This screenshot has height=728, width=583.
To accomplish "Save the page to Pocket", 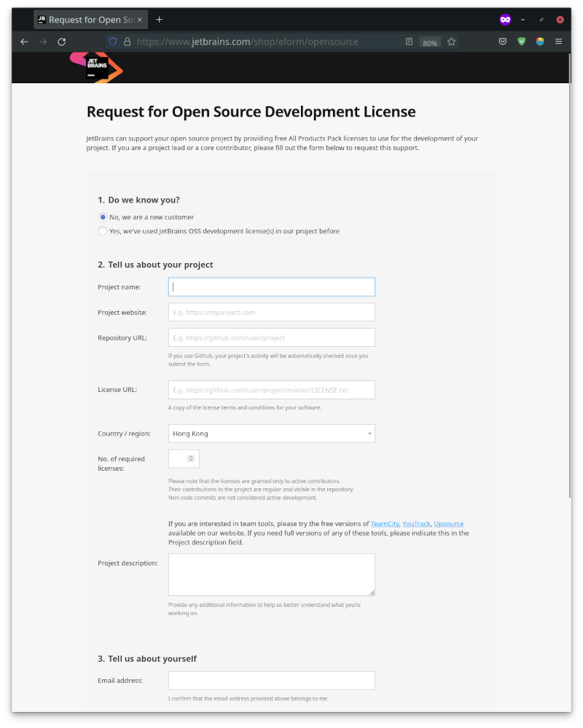I will pos(502,42).
